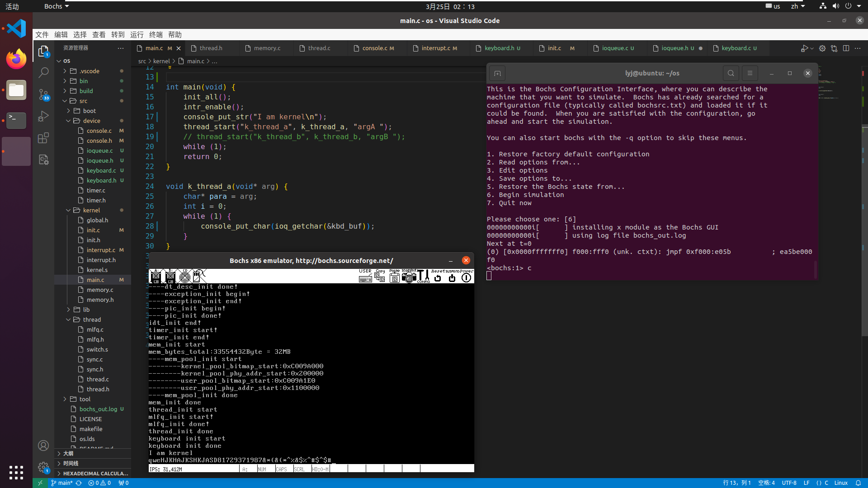Open the 文件 menu
Image resolution: width=868 pixels, height=488 pixels.
(42, 35)
